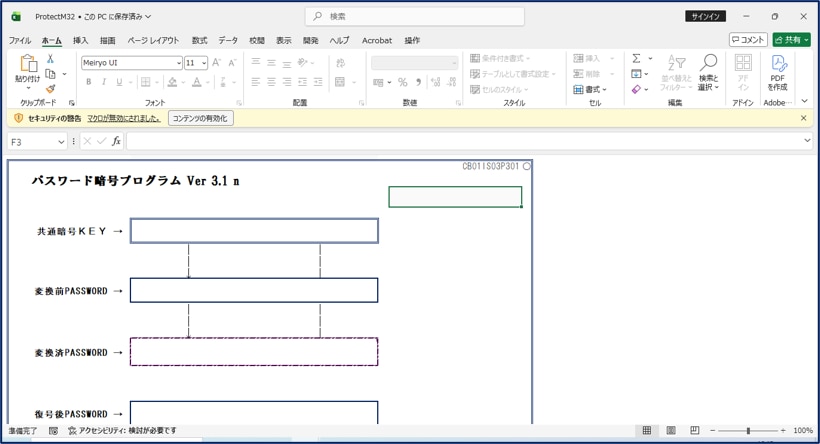Open the Page Layout (ページレイアウト) tab
The height and width of the screenshot is (444, 820).
pyautogui.click(x=153, y=40)
